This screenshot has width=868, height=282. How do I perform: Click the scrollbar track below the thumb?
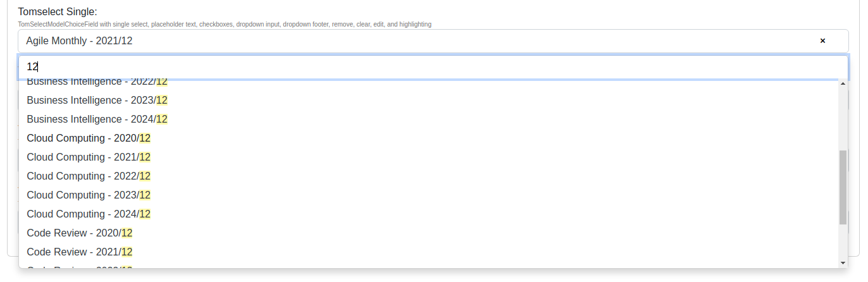point(843,241)
